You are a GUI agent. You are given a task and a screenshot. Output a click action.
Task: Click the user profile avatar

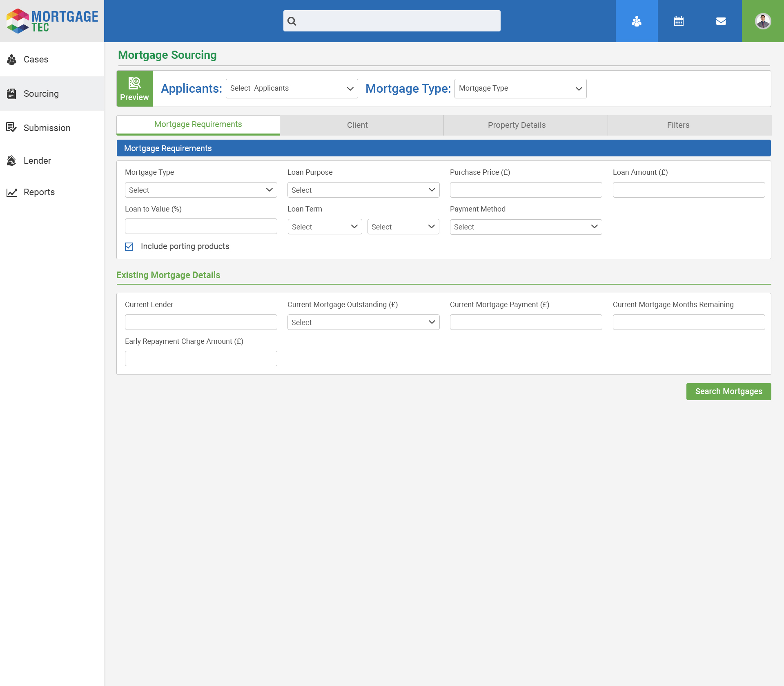pos(763,21)
